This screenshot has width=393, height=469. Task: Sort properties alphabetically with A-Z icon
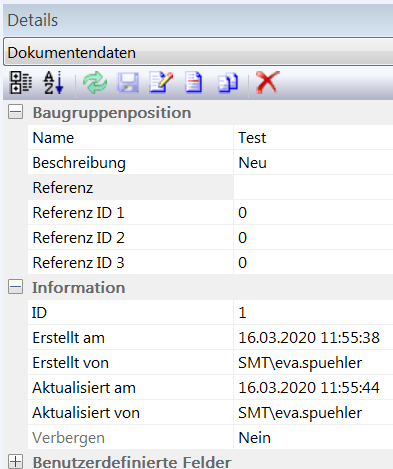(x=54, y=82)
